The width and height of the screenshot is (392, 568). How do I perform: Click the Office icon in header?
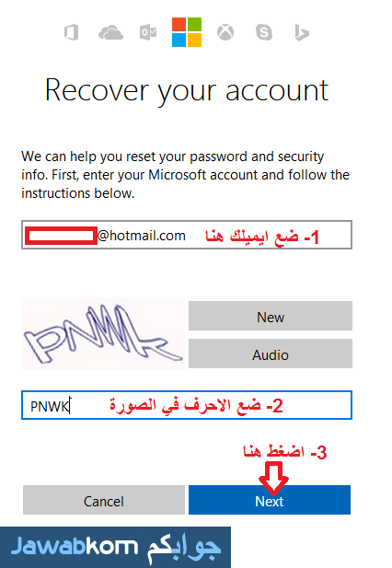tap(71, 32)
